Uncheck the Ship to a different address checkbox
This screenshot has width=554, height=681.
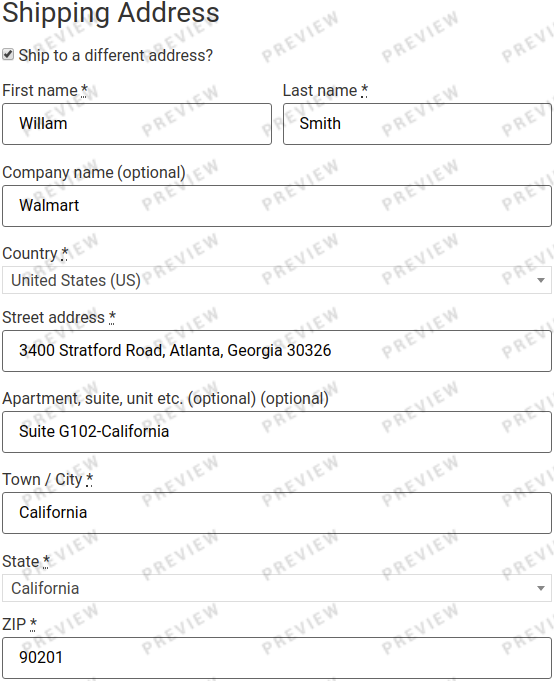(x=8, y=54)
